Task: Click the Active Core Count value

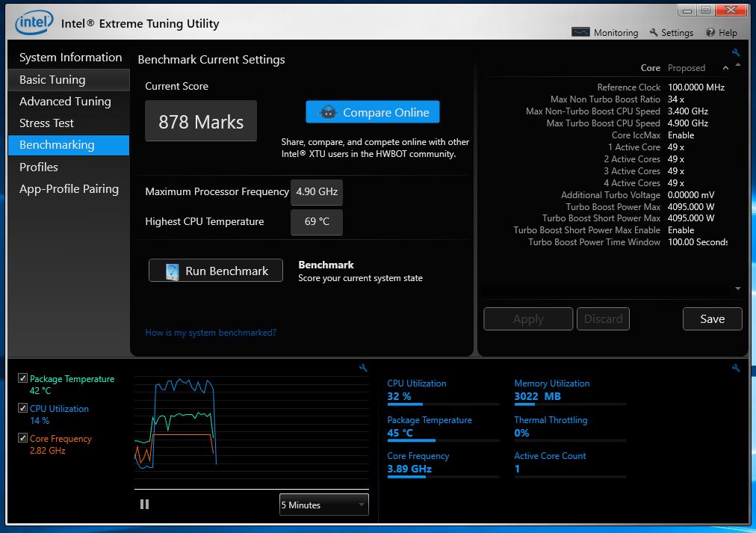Action: click(x=518, y=469)
